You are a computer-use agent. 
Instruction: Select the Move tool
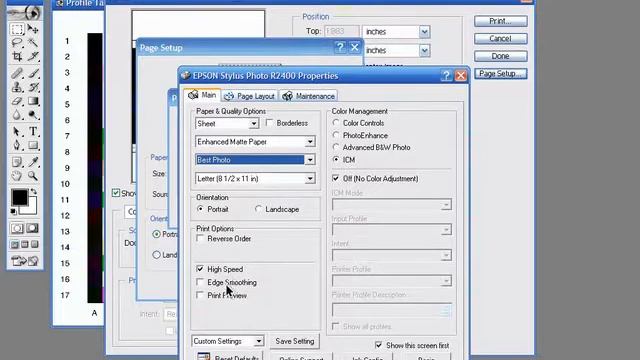pos(33,29)
